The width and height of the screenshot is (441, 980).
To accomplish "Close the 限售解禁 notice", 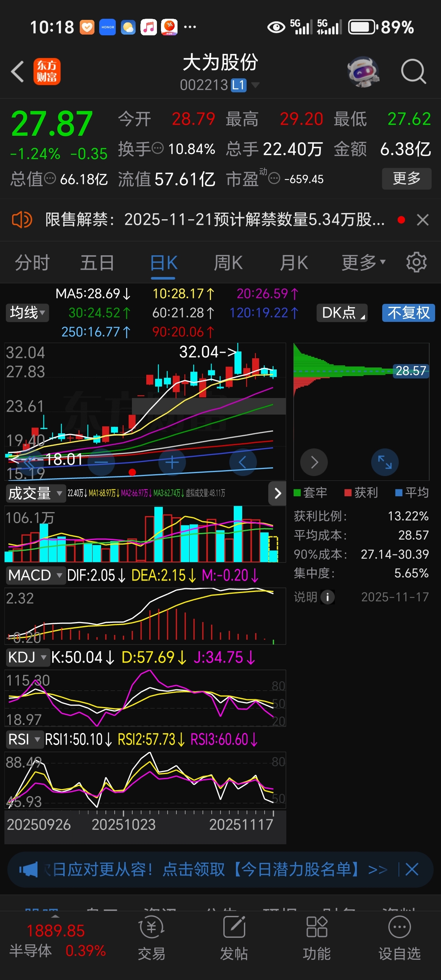I will coord(423,220).
